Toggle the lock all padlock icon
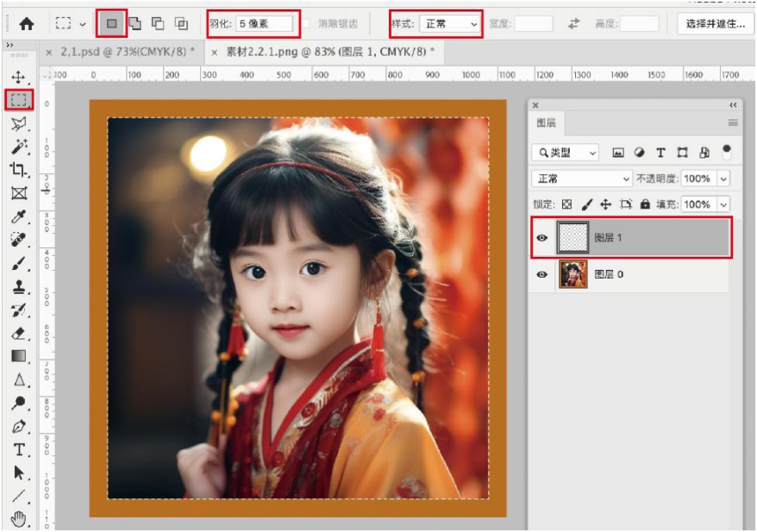The height and width of the screenshot is (532, 757). [x=645, y=204]
